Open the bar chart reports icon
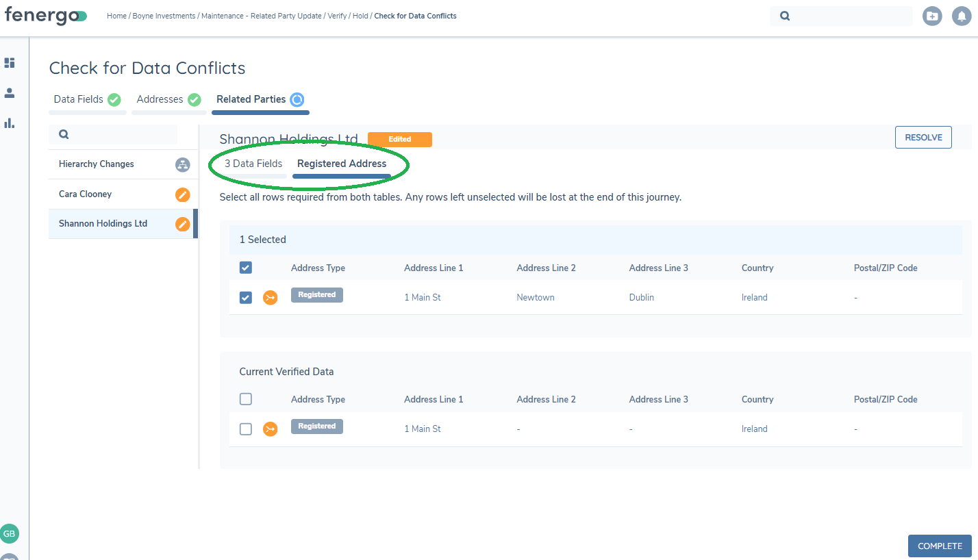The width and height of the screenshot is (978, 560). coord(10,123)
